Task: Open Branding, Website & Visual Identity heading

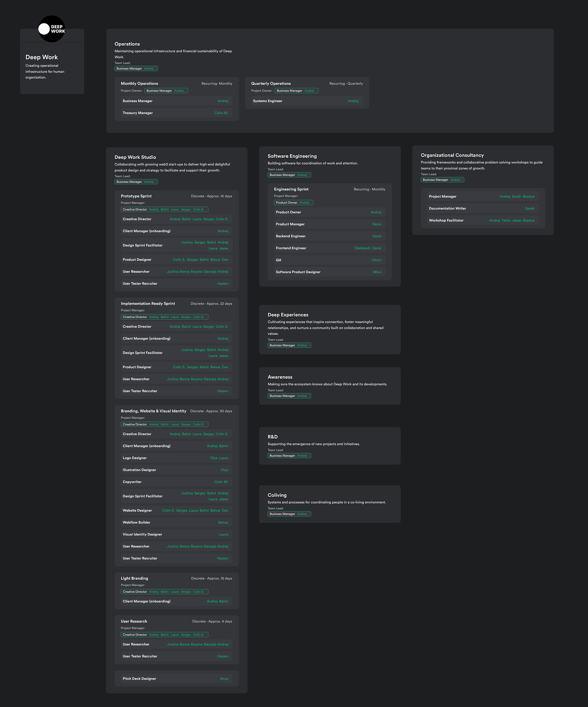Action: 153,411
